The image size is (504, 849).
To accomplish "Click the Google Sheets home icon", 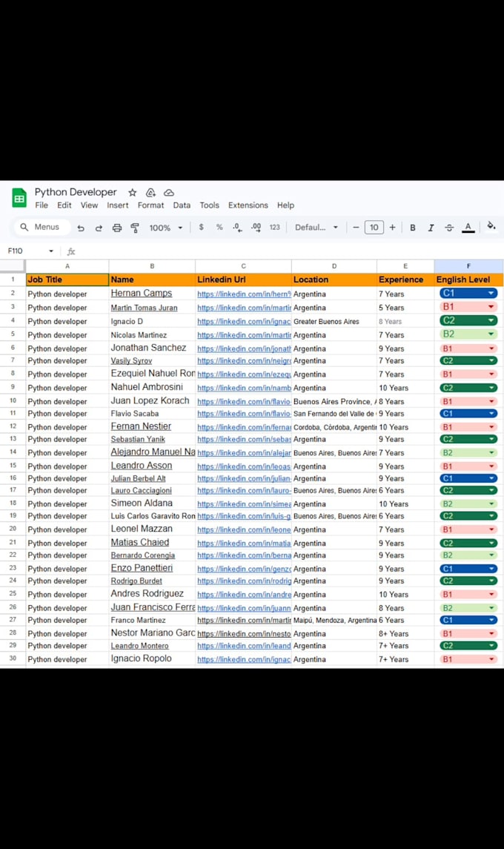I will click(x=19, y=198).
